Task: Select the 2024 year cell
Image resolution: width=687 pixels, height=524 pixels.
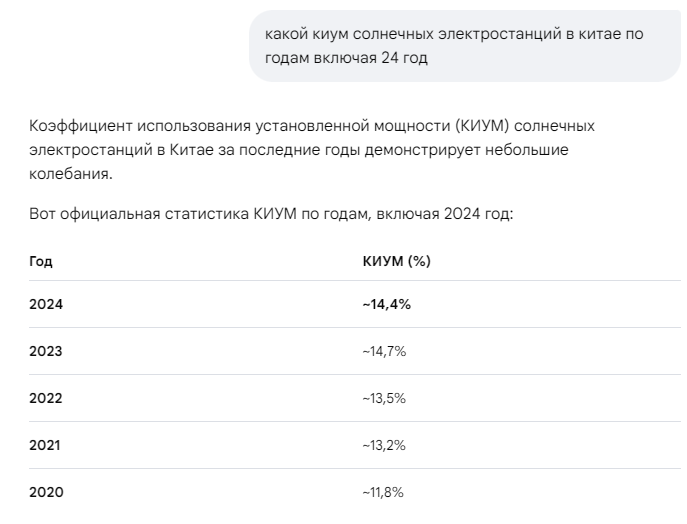Action: tap(46, 304)
